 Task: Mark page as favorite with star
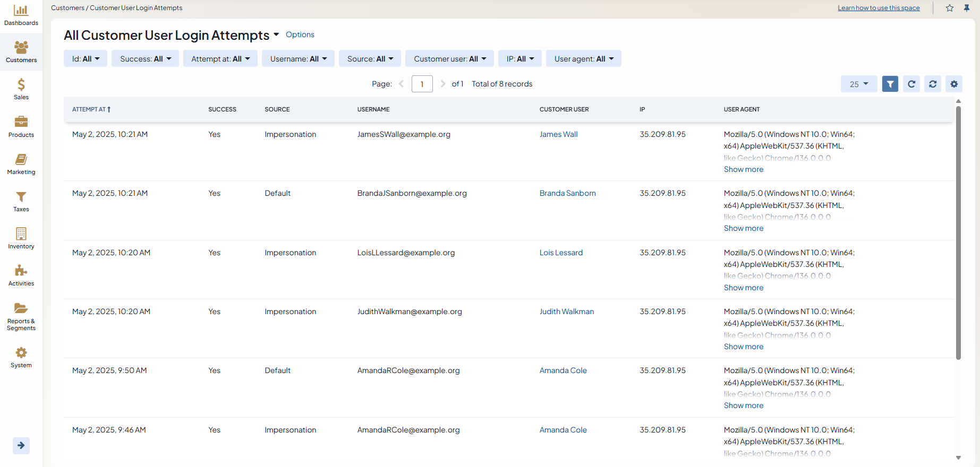coord(950,8)
